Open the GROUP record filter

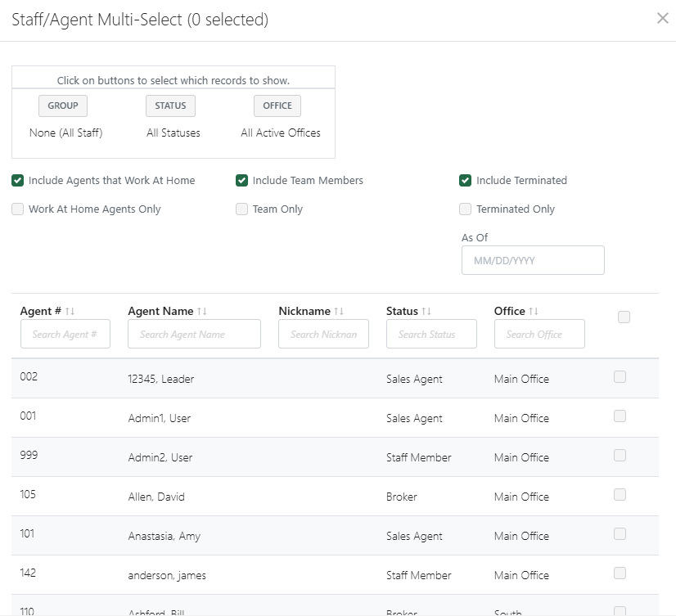(63, 106)
